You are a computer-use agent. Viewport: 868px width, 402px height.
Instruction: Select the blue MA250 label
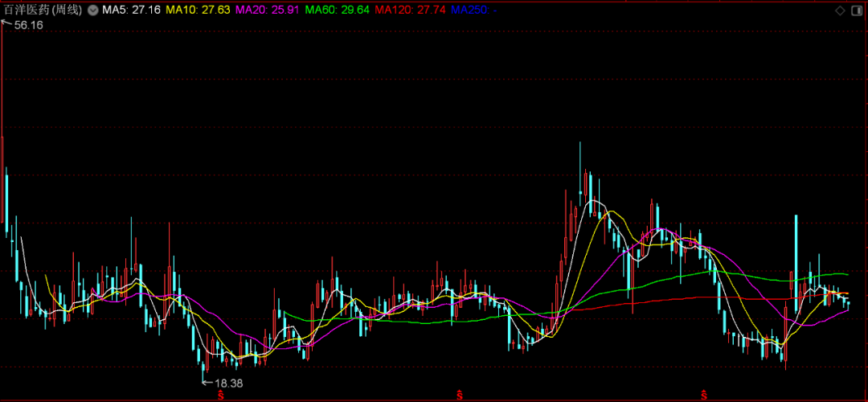point(473,10)
